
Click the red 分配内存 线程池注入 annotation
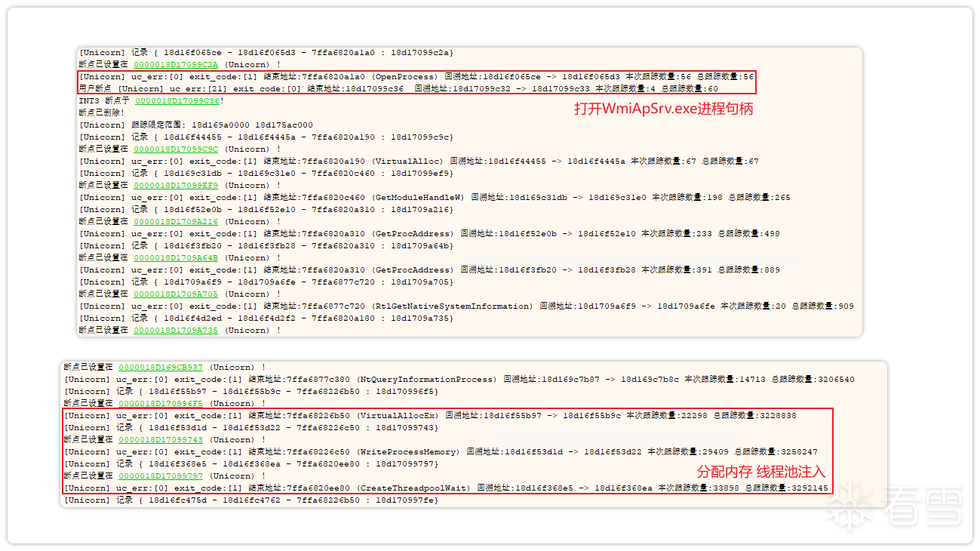[x=760, y=472]
